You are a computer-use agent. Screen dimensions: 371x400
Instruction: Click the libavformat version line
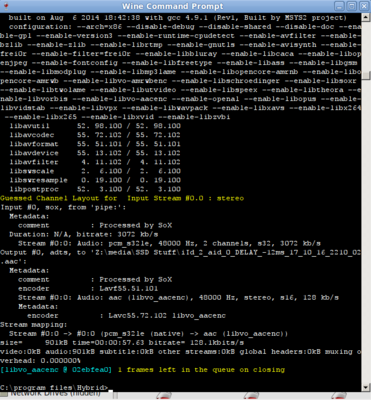[x=95, y=144]
